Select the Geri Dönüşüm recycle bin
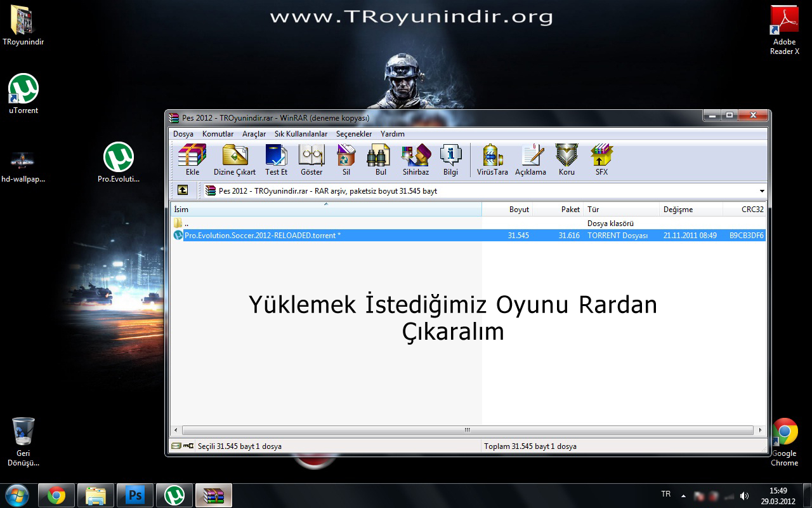The width and height of the screenshot is (812, 508). point(23,442)
